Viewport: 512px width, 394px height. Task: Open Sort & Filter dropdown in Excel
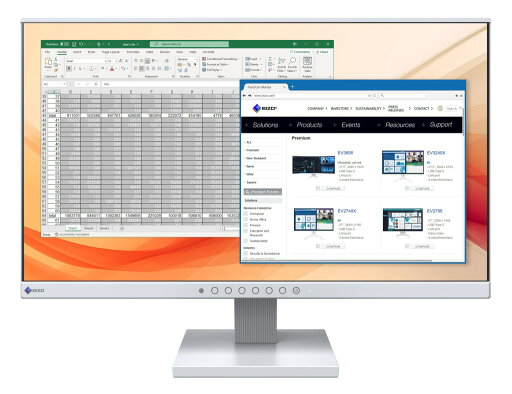pos(281,64)
